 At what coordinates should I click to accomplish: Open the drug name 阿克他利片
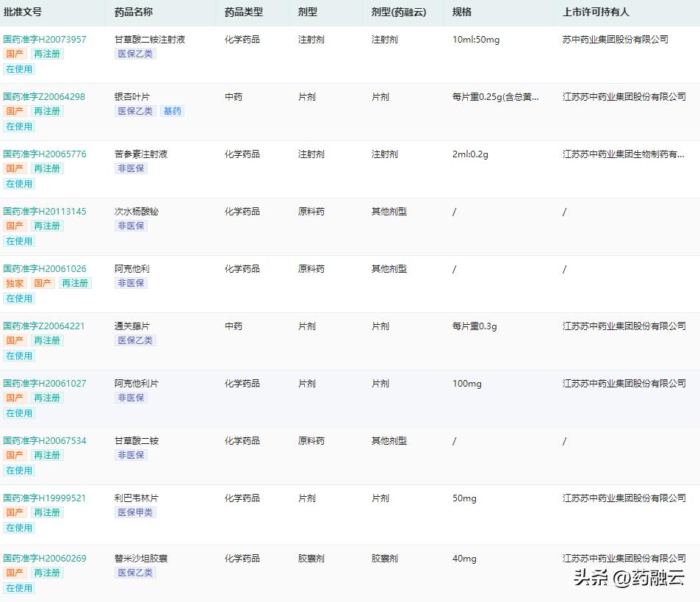pos(136,383)
